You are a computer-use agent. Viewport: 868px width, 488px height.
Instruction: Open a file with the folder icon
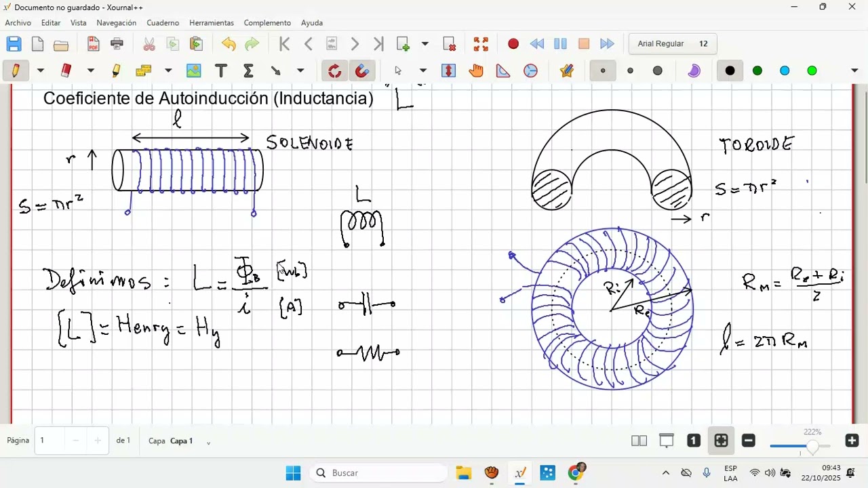[61, 45]
